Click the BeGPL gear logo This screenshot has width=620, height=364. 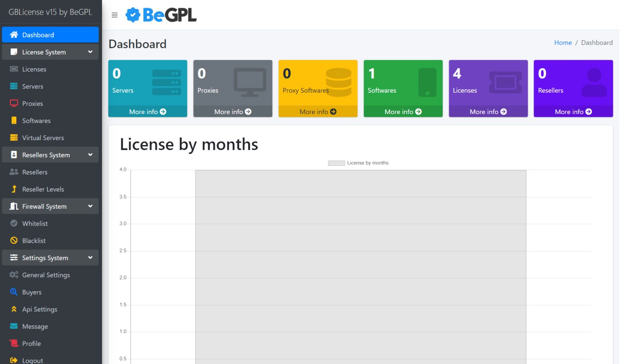pyautogui.click(x=133, y=15)
